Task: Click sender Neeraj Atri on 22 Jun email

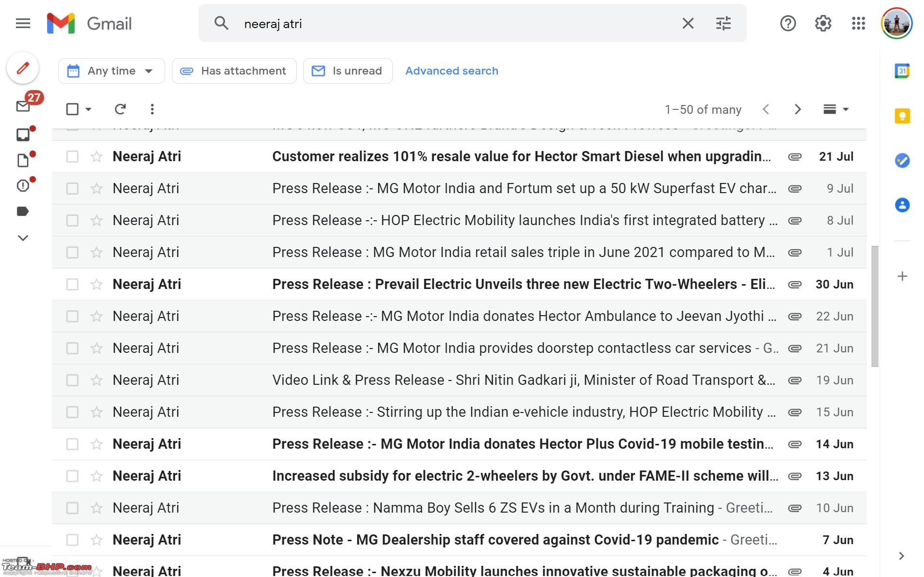Action: coord(146,316)
